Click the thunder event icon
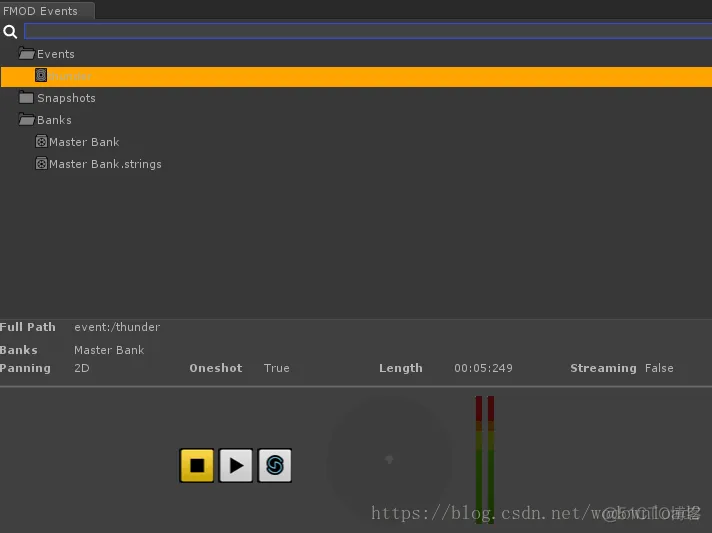The height and width of the screenshot is (533, 712). tap(41, 75)
